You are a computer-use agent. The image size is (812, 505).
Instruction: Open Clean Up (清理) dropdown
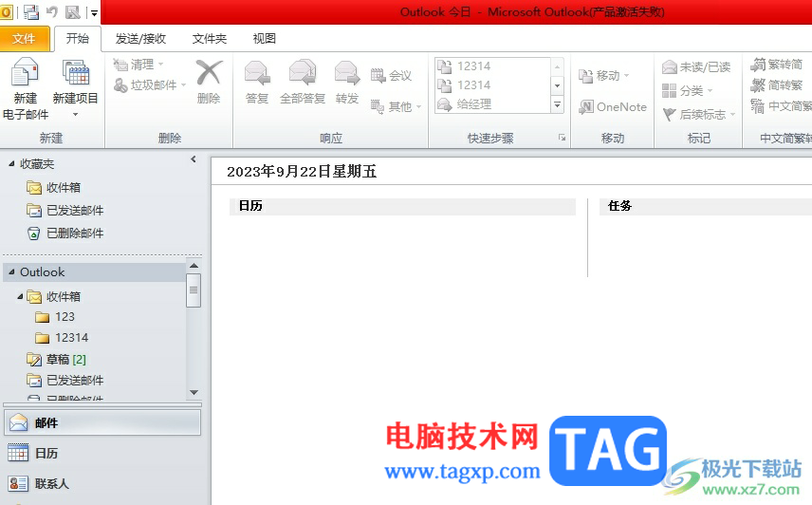click(138, 65)
